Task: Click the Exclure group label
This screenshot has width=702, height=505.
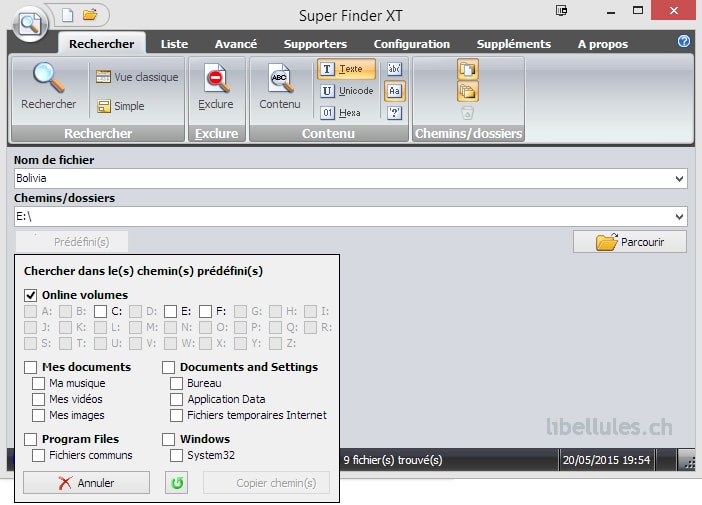Action: click(217, 133)
